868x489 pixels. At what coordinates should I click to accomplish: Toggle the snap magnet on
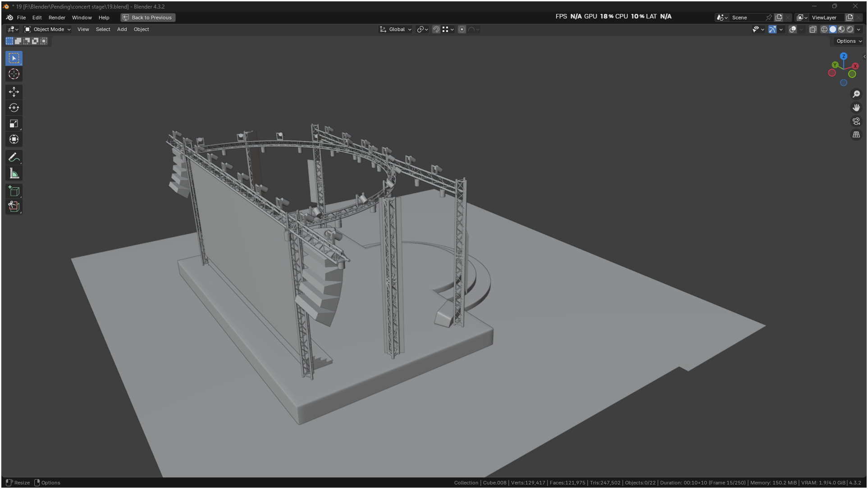[x=436, y=29]
